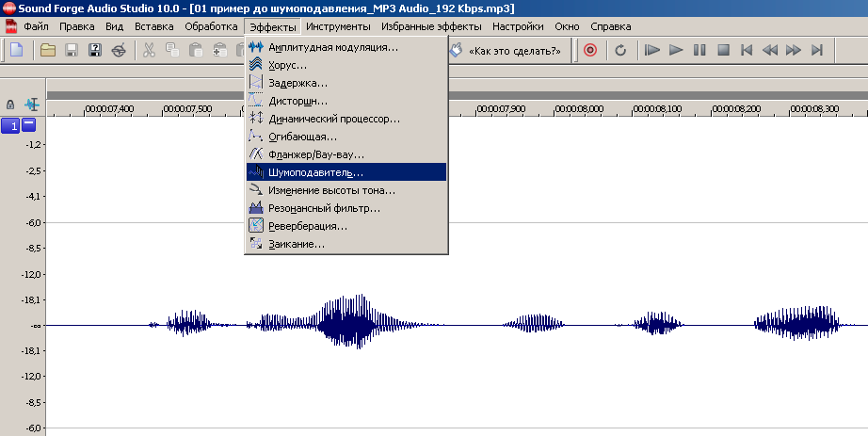Click ruler at time 00:00:08,300
Viewport: 868px width, 436px height.
click(814, 109)
